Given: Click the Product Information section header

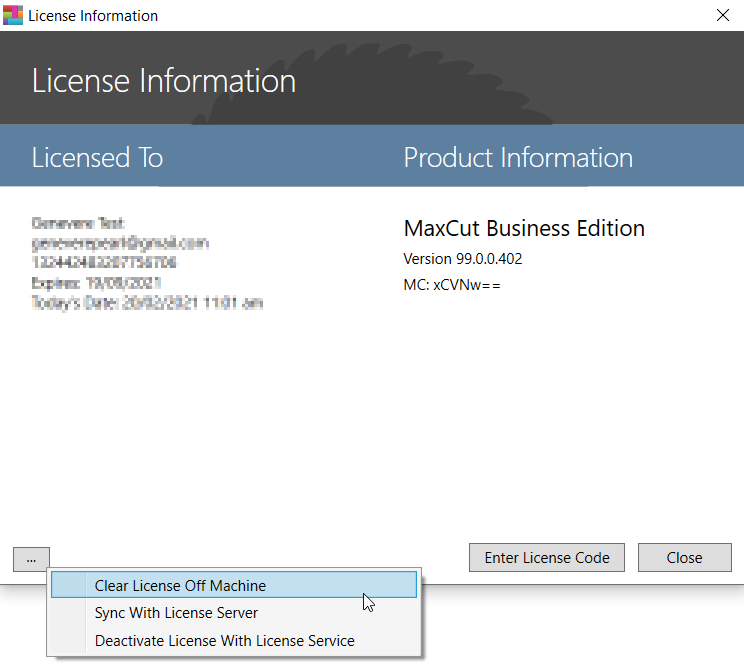Looking at the screenshot, I should pyautogui.click(x=517, y=157).
